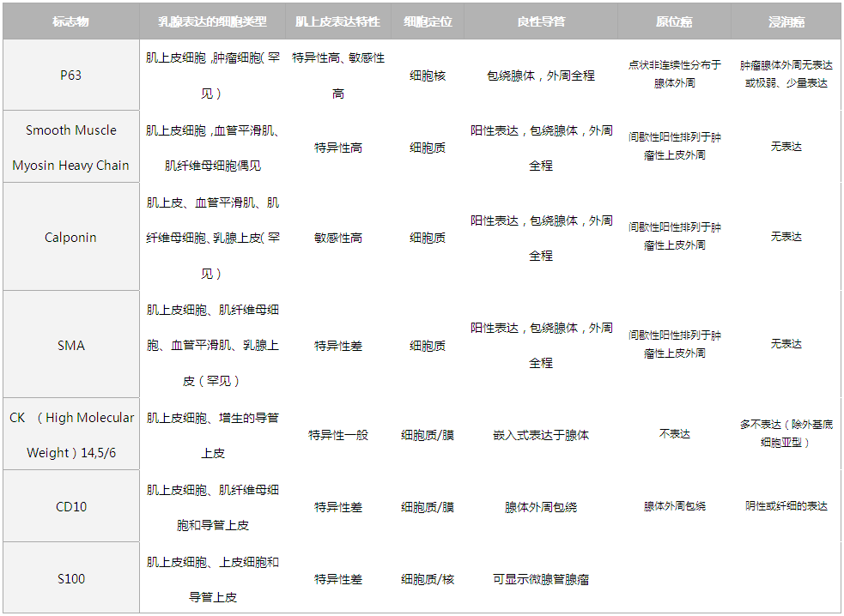The width and height of the screenshot is (844, 616).
Task: Click the 标志物 column header
Action: (x=71, y=21)
